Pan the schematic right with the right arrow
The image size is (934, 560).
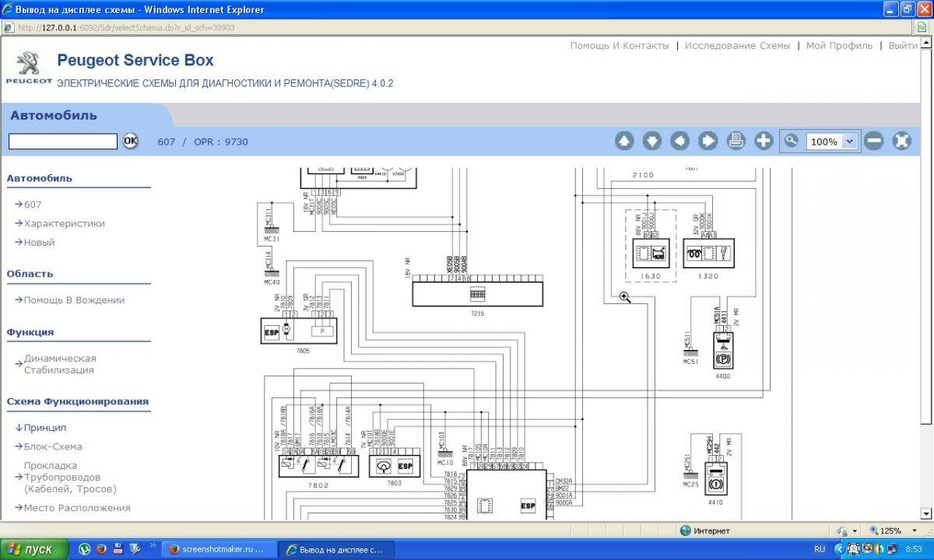[708, 141]
